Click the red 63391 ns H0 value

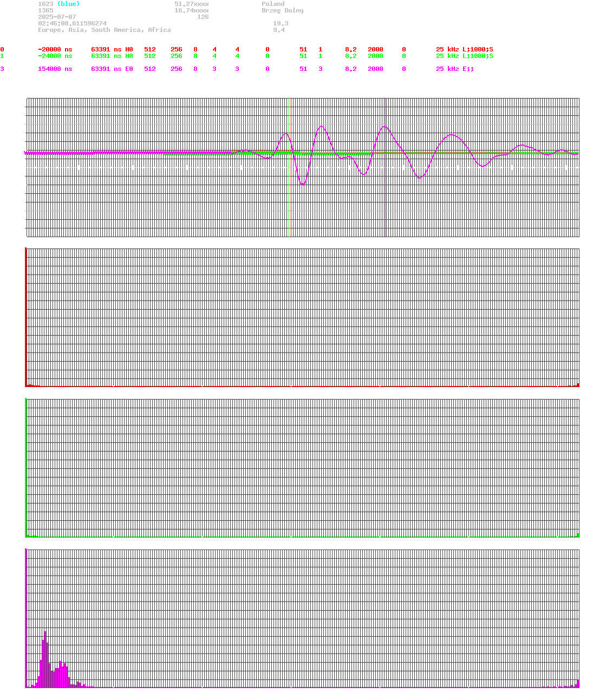[x=112, y=49]
